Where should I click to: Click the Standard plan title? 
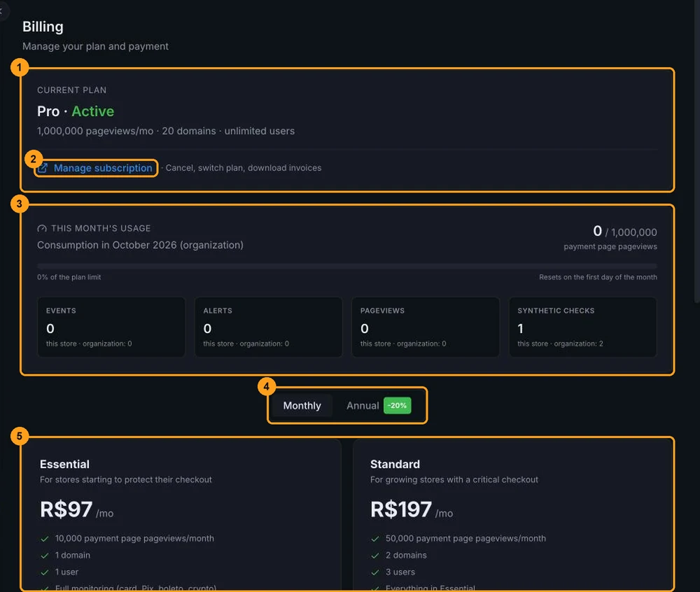point(395,465)
